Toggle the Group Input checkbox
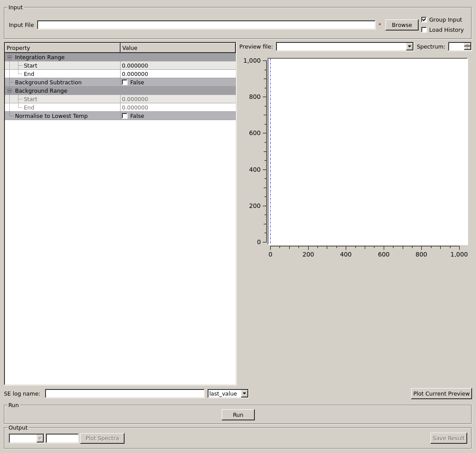 tap(424, 20)
